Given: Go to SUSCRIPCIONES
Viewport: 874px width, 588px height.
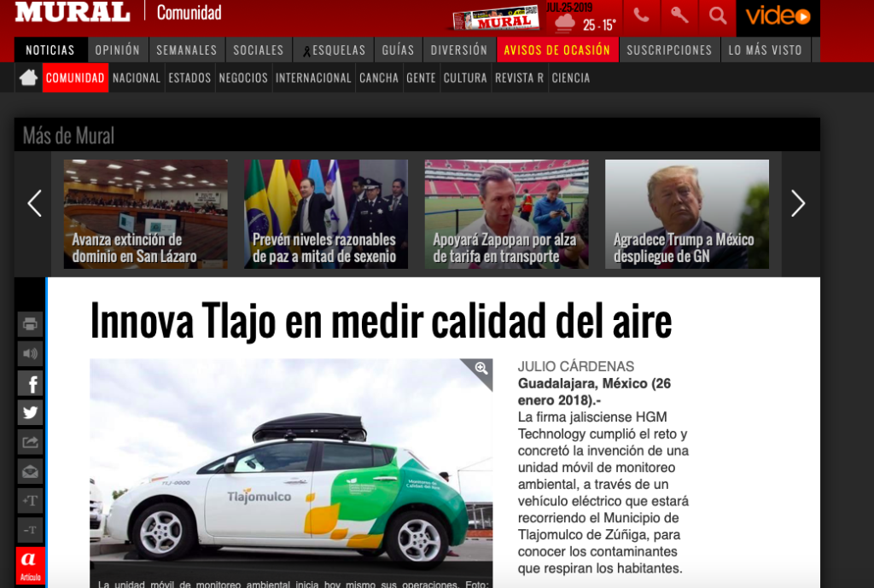Looking at the screenshot, I should [669, 50].
